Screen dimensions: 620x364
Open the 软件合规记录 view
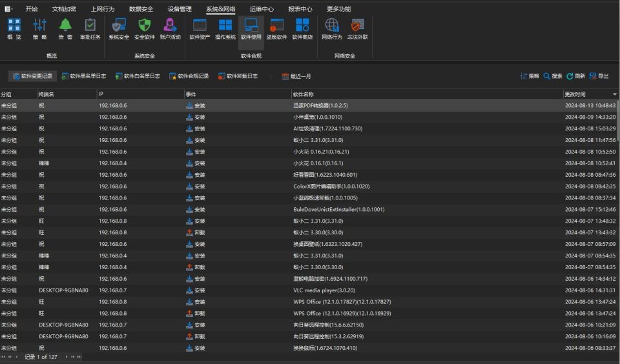pyautogui.click(x=189, y=76)
